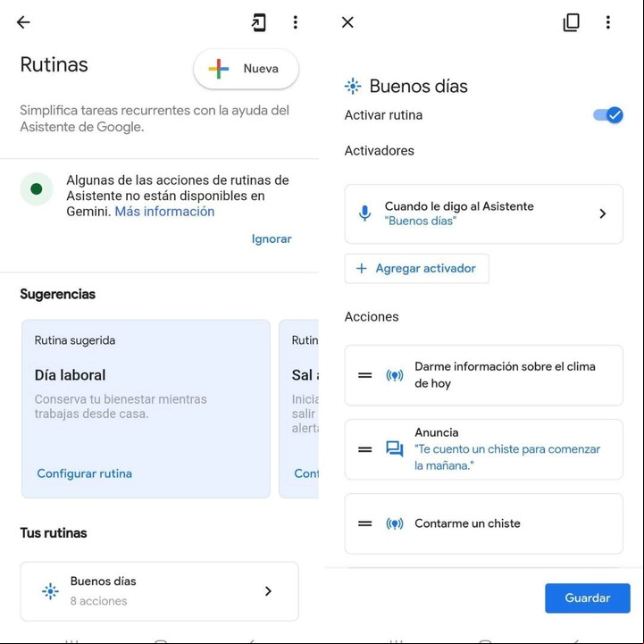Image resolution: width=644 pixels, height=644 pixels.
Task: Expand Buenos días routine row chevron
Action: [x=268, y=591]
